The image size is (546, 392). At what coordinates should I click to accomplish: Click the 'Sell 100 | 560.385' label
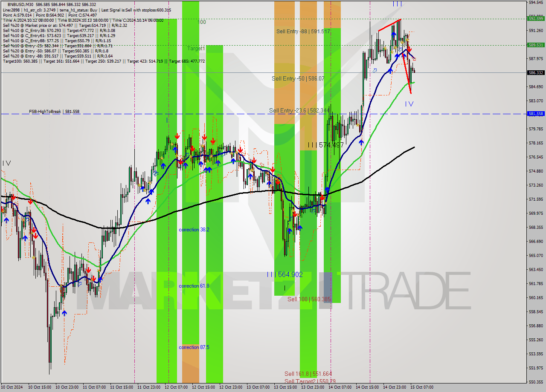pos(309,300)
